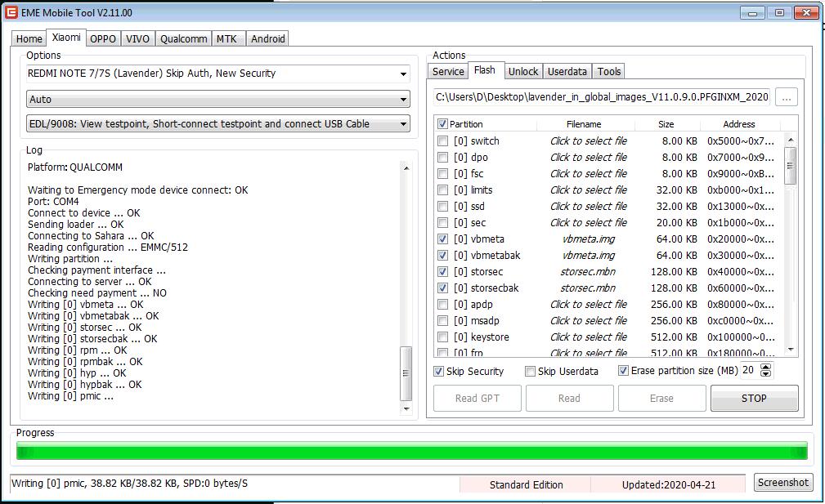Click the Erase button
The height and width of the screenshot is (504, 825).
662,399
